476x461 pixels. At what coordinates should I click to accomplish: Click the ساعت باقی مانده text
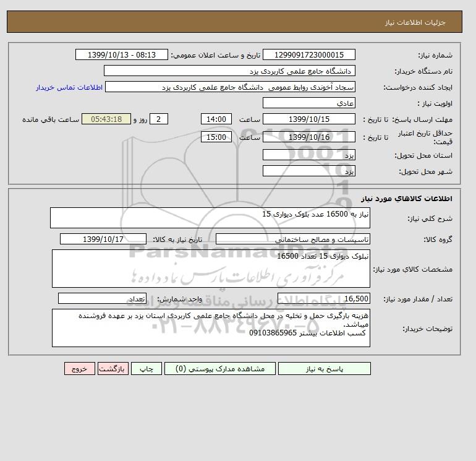click(x=51, y=119)
